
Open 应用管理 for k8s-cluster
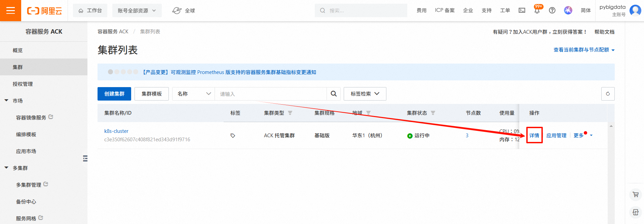556,136
